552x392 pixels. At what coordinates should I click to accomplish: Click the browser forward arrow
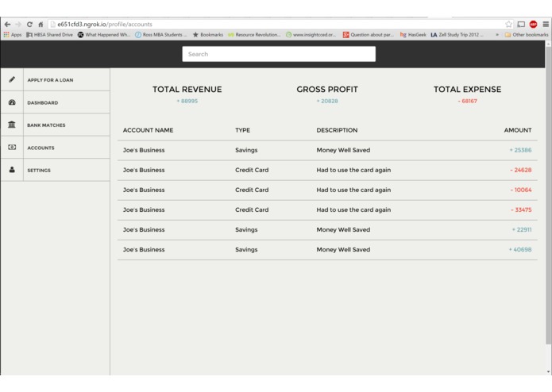tap(18, 25)
